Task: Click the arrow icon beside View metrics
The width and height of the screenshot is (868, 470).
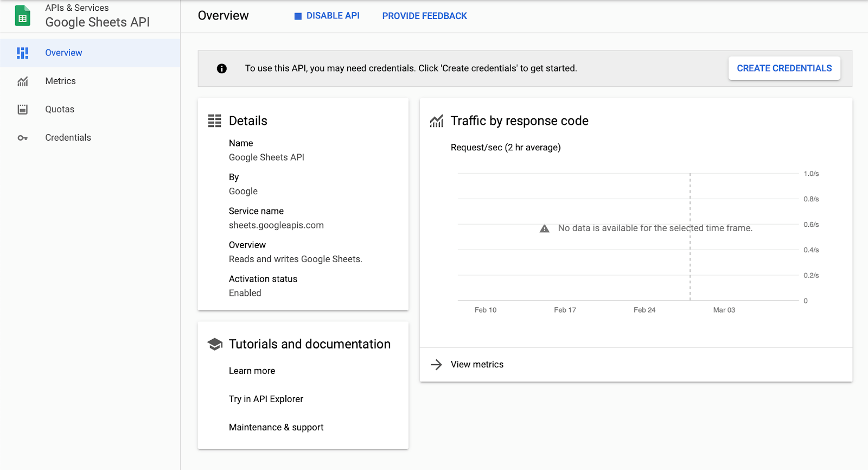Action: (436, 365)
